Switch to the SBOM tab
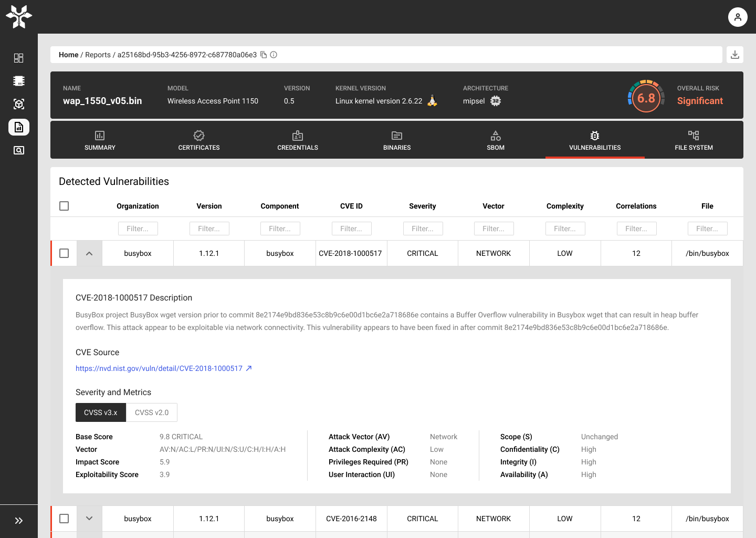The height and width of the screenshot is (538, 756). pos(495,140)
